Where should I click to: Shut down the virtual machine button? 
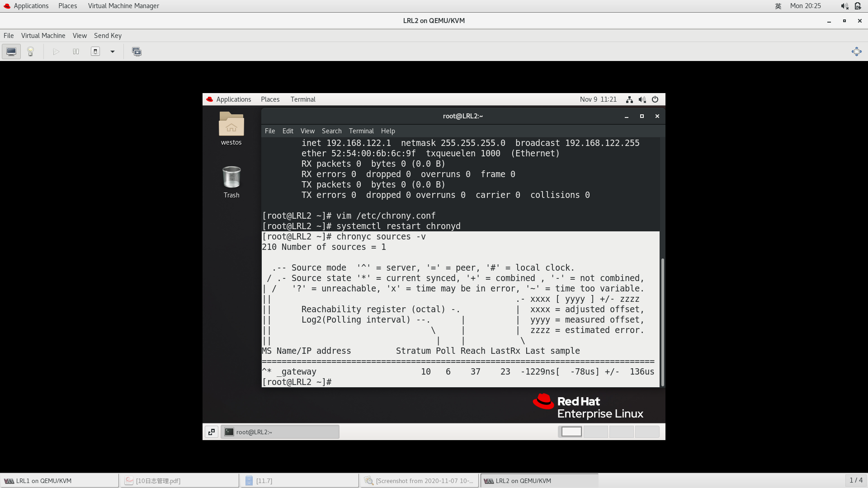95,52
